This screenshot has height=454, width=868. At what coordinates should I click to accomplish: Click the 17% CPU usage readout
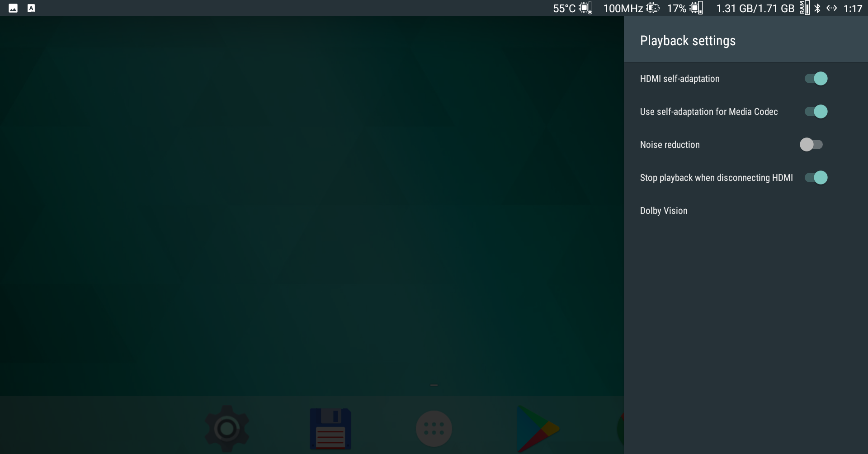coord(677,9)
